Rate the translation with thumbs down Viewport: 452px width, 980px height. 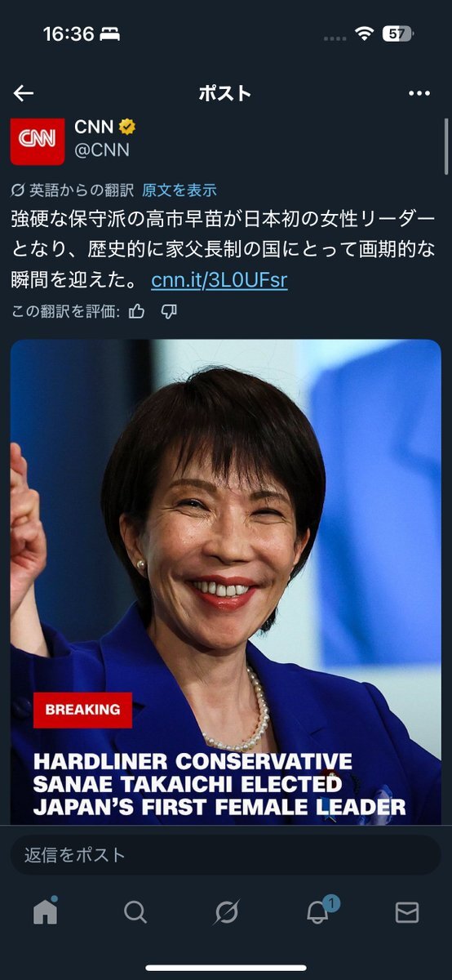[169, 311]
